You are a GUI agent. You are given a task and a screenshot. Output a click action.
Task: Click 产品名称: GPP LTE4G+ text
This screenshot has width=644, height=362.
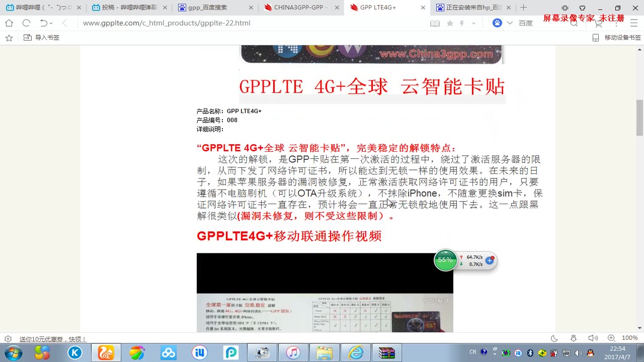tap(229, 111)
